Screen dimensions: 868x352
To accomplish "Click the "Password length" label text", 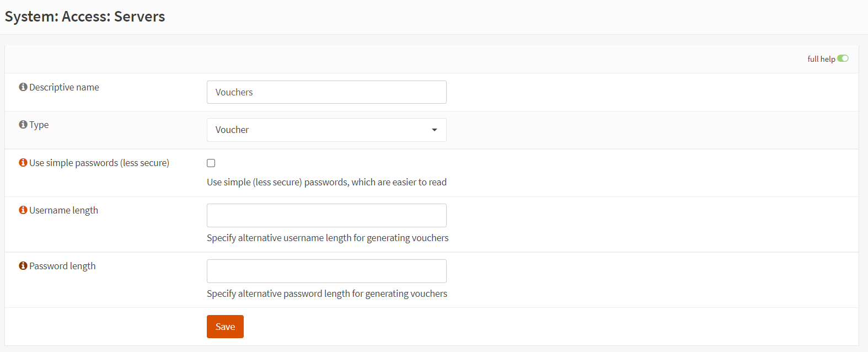I will tap(62, 266).
